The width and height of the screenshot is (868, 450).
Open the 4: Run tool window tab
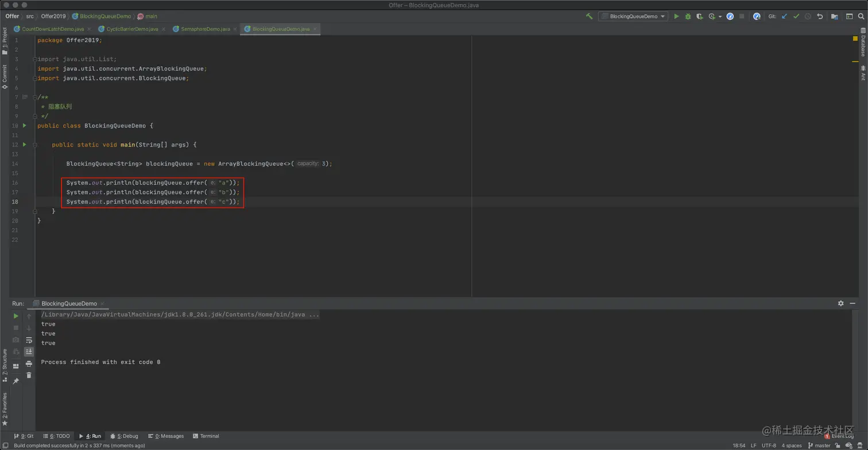click(x=90, y=436)
